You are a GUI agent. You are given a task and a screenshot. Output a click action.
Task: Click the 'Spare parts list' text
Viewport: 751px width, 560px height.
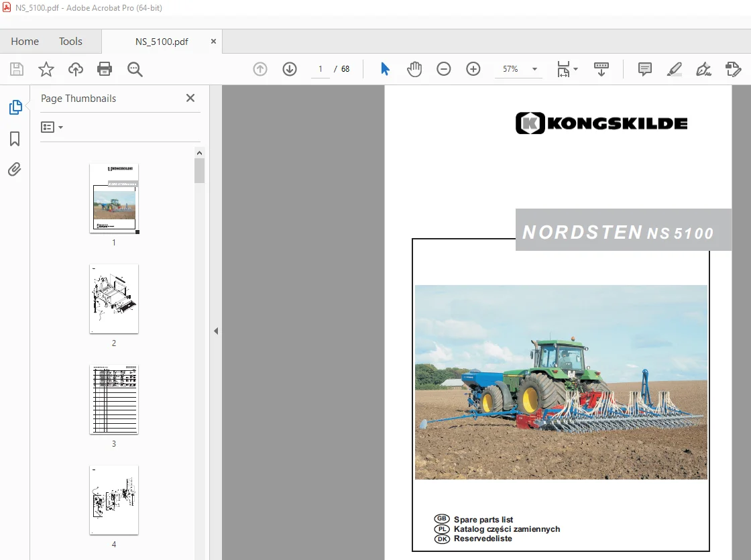[483, 520]
